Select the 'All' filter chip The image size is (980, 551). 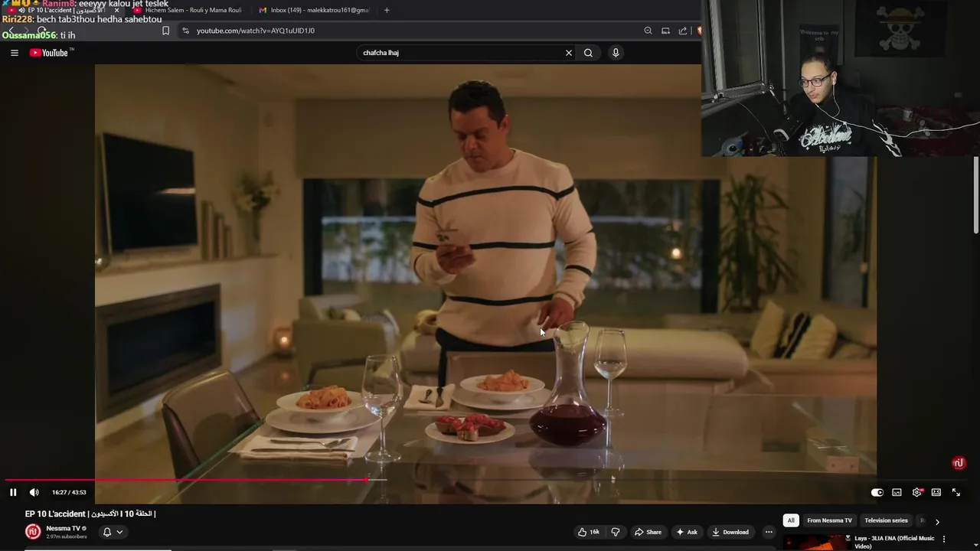point(791,520)
